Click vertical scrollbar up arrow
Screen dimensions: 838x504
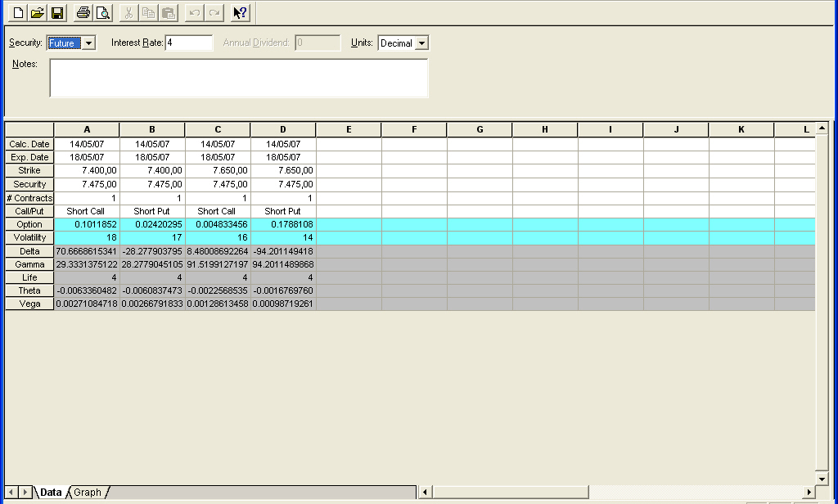tap(822, 128)
